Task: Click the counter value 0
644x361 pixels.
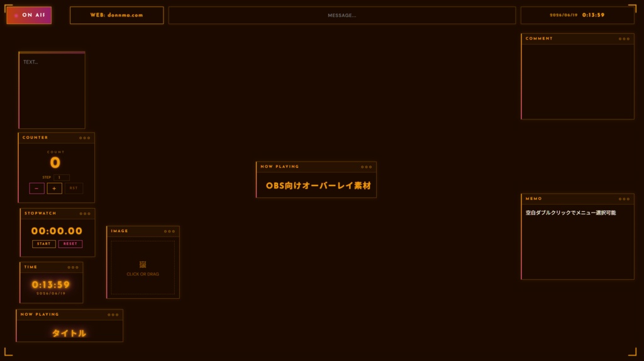Action: coord(55,163)
